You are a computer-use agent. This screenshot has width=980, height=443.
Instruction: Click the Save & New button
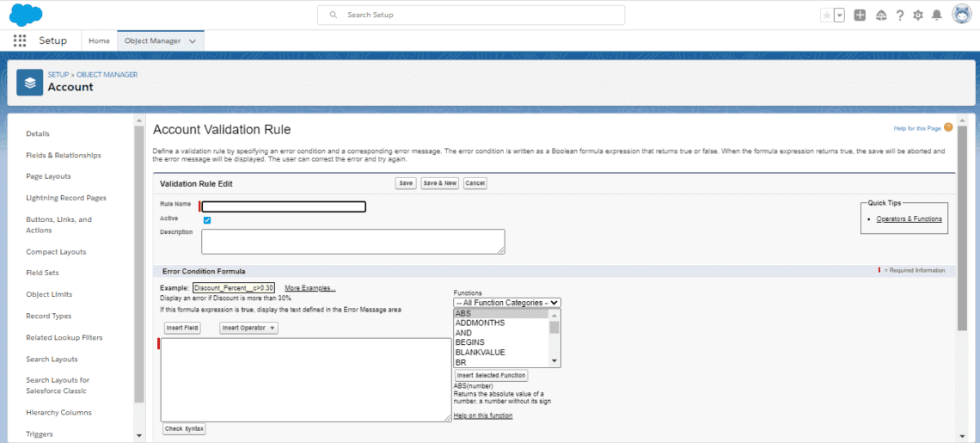pyautogui.click(x=439, y=183)
